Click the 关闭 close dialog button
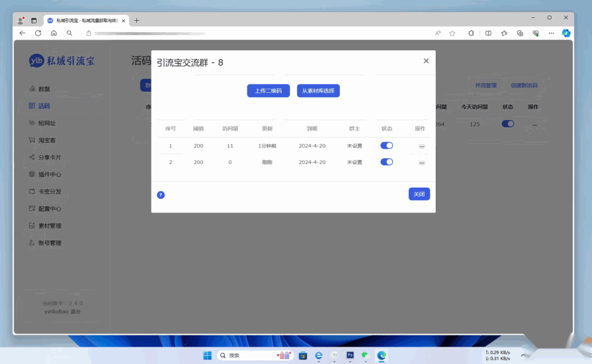592x364 pixels. (419, 194)
